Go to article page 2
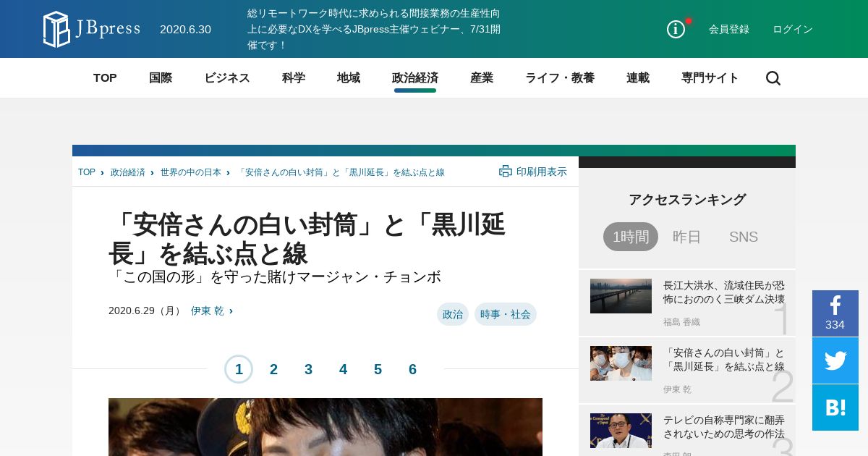The width and height of the screenshot is (868, 456). [x=273, y=369]
